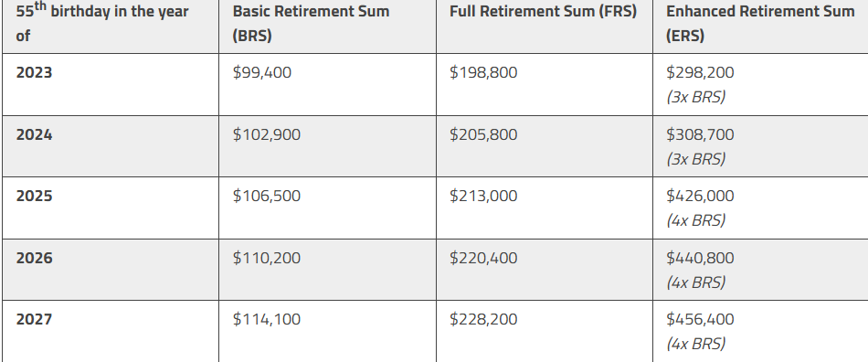868x362 pixels.
Task: Click the $426,000 ERS value
Action: point(700,196)
